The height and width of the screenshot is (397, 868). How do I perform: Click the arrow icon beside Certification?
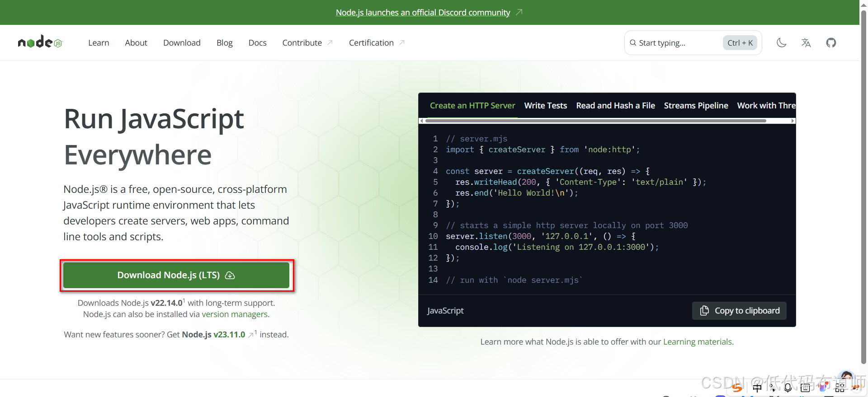click(401, 42)
